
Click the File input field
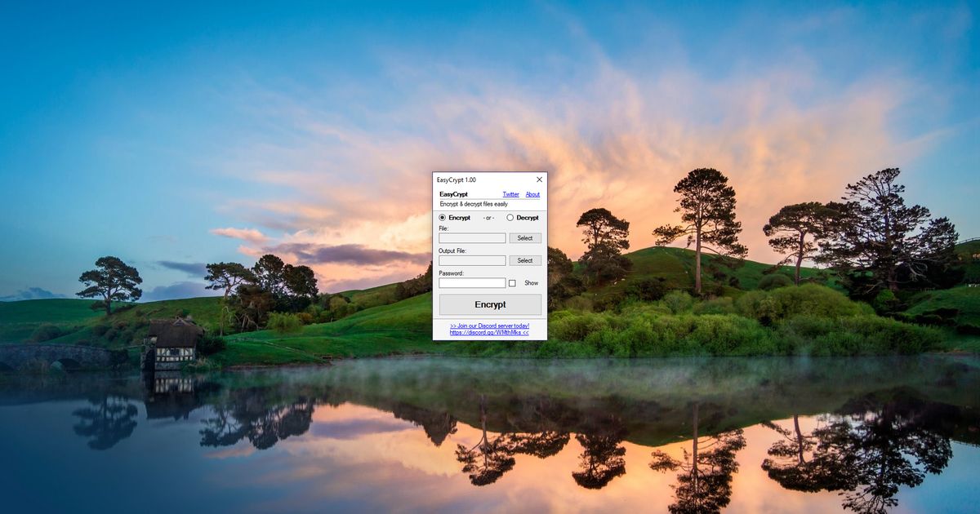(x=472, y=237)
